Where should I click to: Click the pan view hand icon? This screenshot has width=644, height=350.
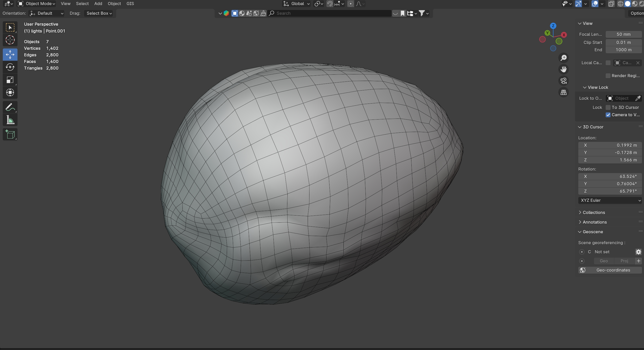563,69
